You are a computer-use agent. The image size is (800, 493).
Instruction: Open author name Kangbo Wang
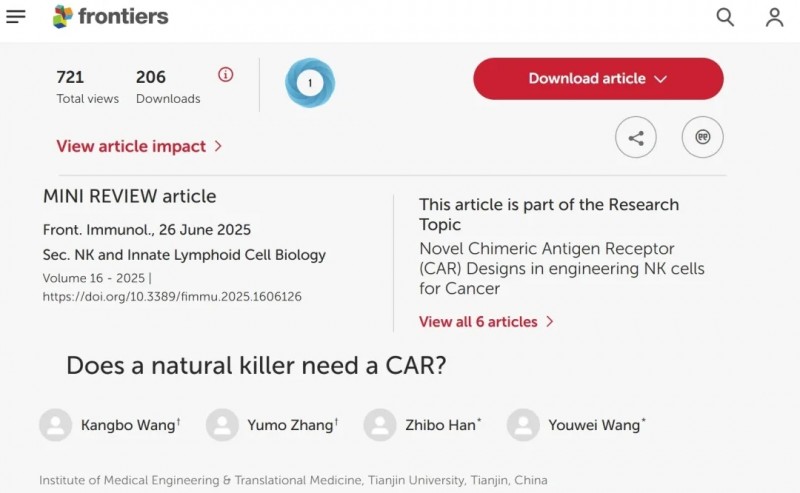(x=130, y=425)
